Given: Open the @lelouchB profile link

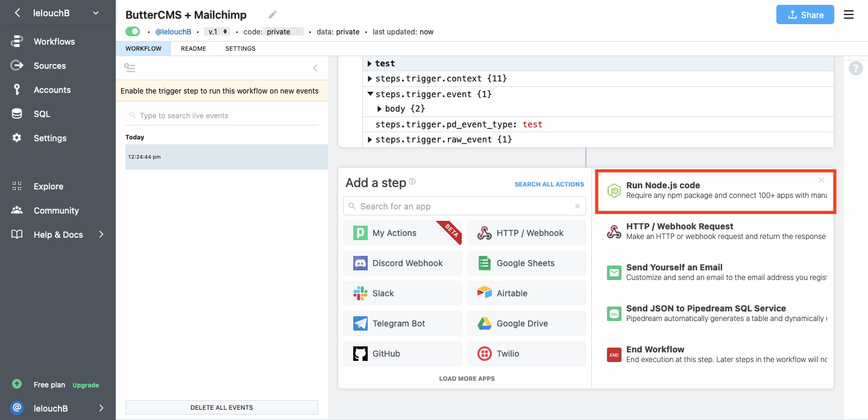Looking at the screenshot, I should (x=174, y=31).
